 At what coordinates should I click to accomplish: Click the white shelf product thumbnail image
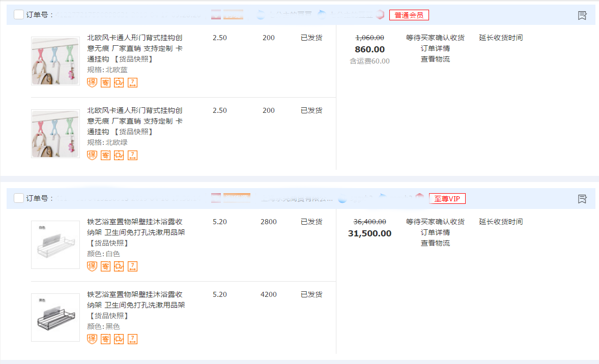tap(55, 245)
